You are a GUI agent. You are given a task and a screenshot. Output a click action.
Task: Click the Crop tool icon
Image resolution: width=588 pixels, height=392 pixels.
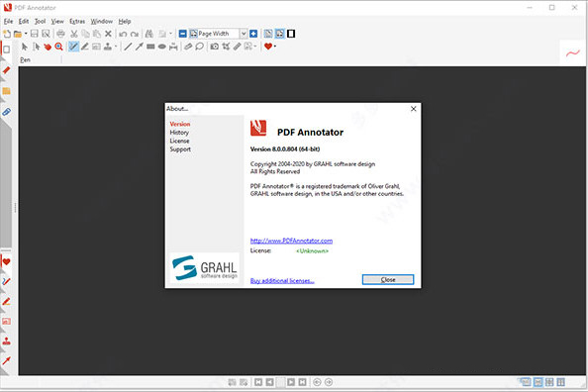pos(226,47)
